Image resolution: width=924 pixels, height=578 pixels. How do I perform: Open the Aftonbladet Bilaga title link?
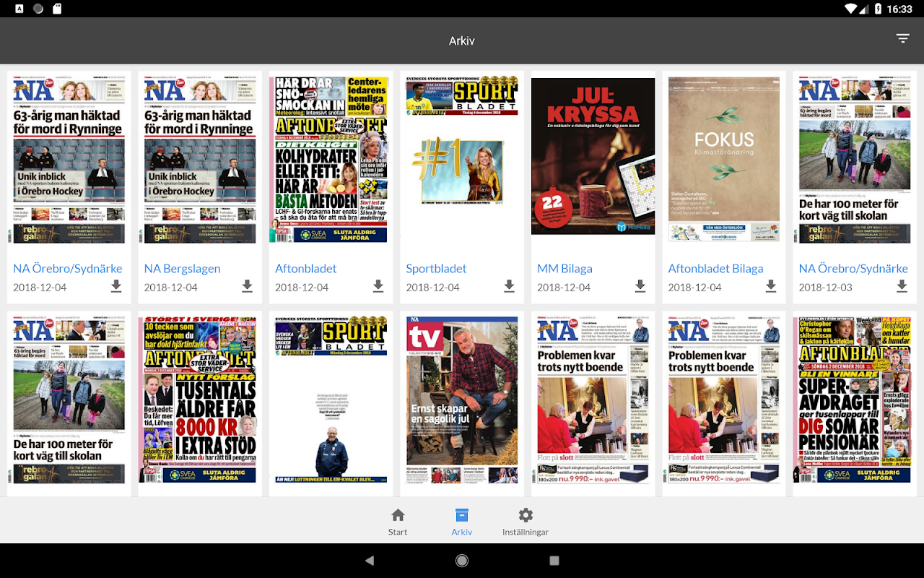tap(715, 268)
